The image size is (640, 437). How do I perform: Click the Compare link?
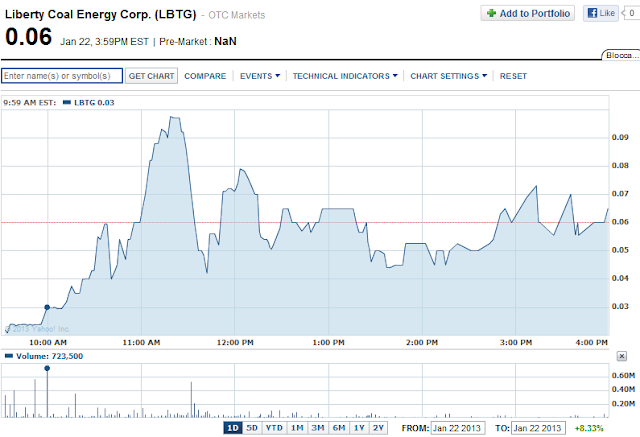(x=205, y=76)
